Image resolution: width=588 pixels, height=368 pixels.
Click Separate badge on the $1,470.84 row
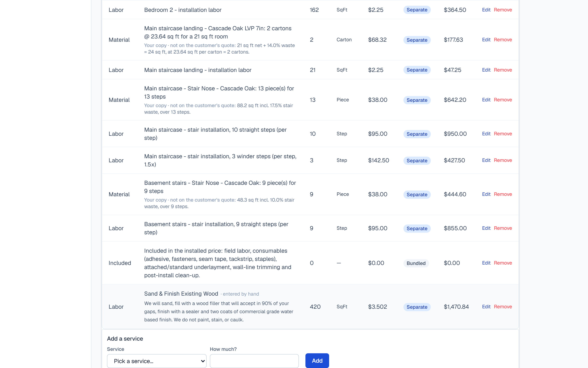click(417, 307)
